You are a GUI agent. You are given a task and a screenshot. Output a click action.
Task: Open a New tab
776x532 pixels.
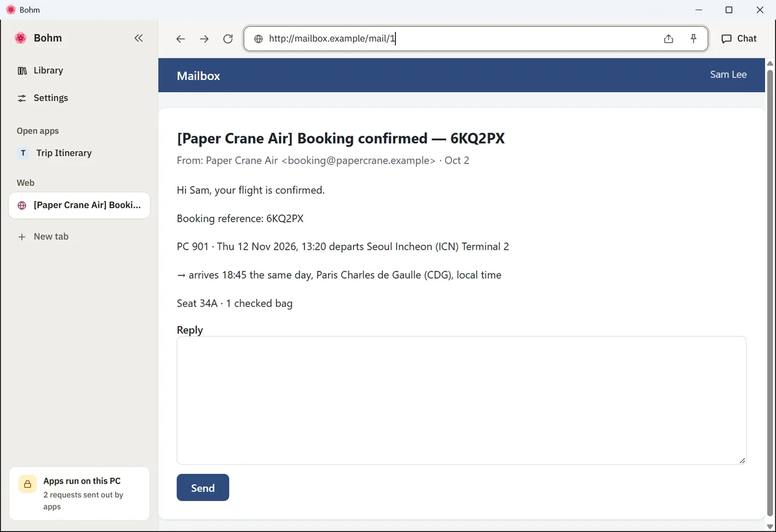point(79,237)
